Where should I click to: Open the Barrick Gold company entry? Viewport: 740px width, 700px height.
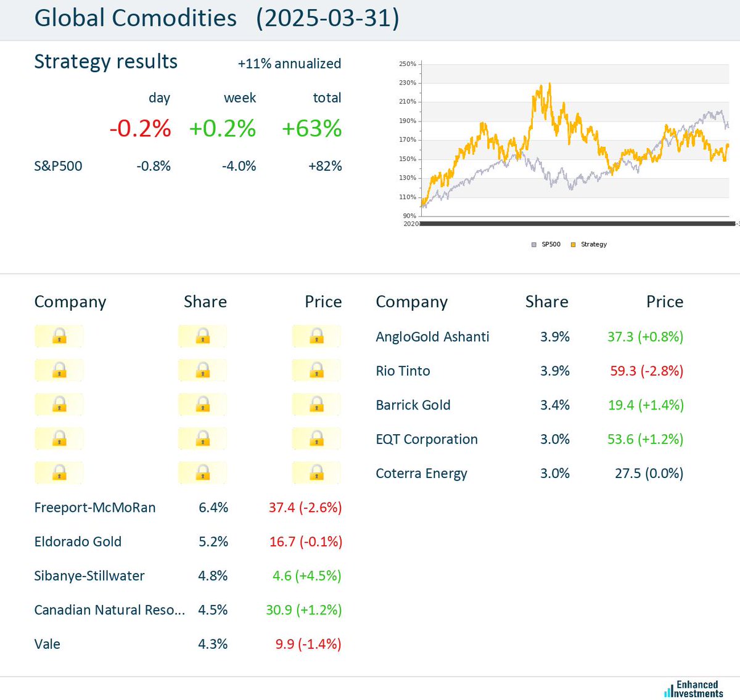(x=413, y=405)
